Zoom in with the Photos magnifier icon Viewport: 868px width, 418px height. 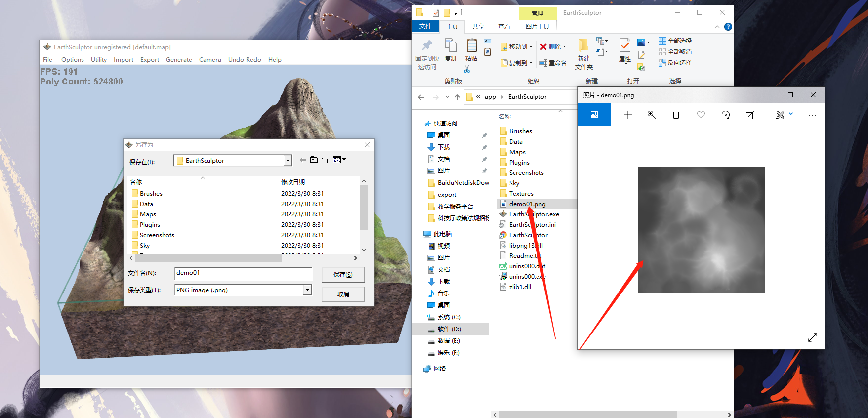point(652,115)
